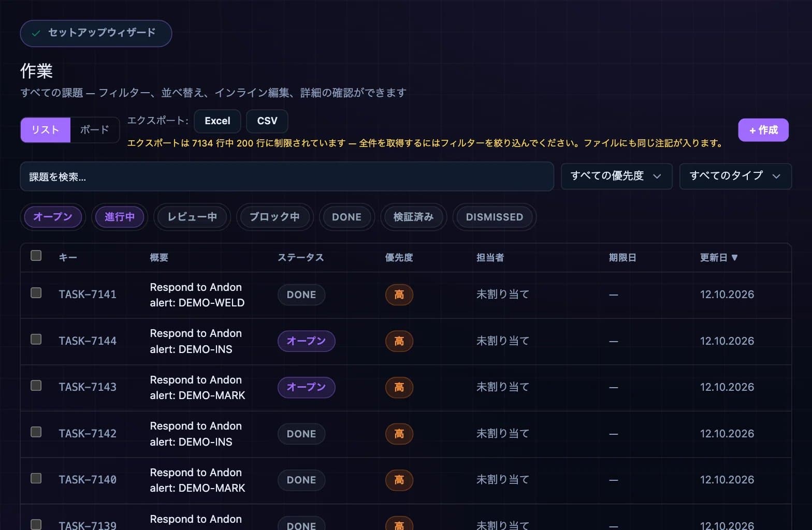This screenshot has width=812, height=530.
Task: Click the 12.10.2026 date of TASK-7140
Action: [x=727, y=480]
